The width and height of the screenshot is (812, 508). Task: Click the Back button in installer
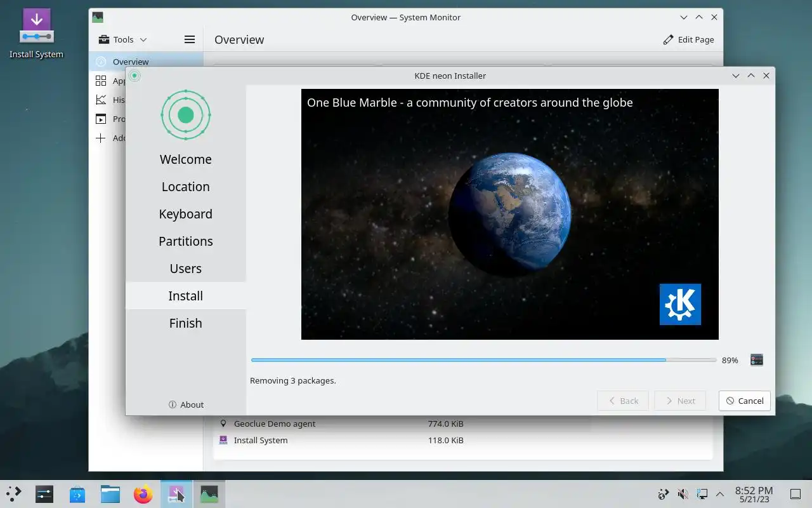623,401
